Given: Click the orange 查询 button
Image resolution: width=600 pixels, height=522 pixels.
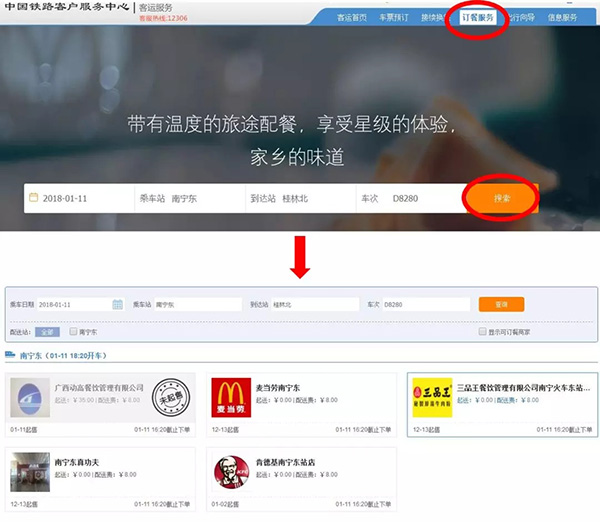Looking at the screenshot, I should tap(501, 304).
